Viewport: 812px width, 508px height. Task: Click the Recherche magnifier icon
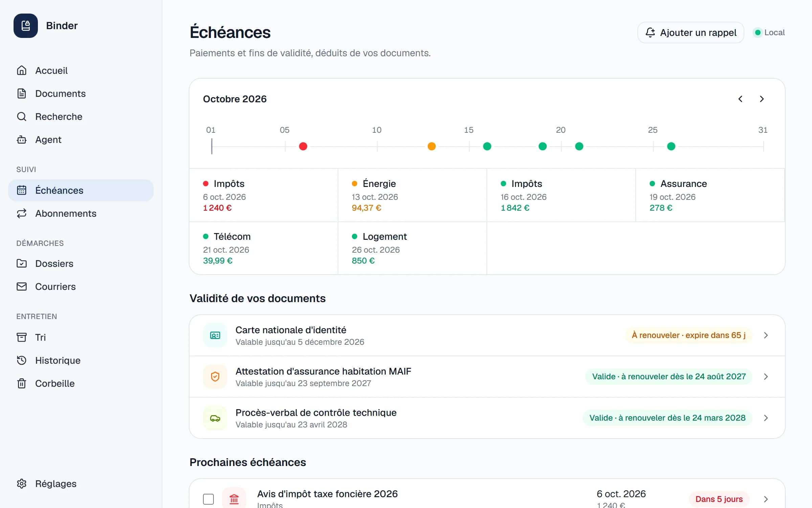[x=22, y=117]
